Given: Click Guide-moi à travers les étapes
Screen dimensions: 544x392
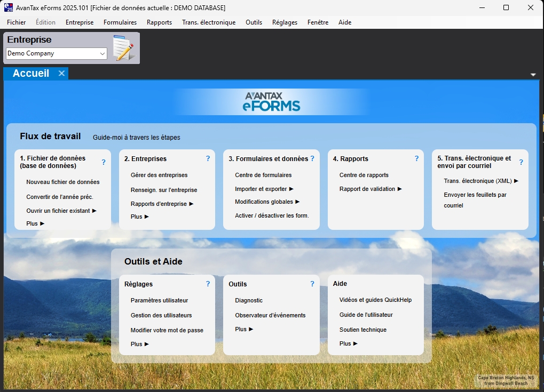Looking at the screenshot, I should pyautogui.click(x=136, y=138).
